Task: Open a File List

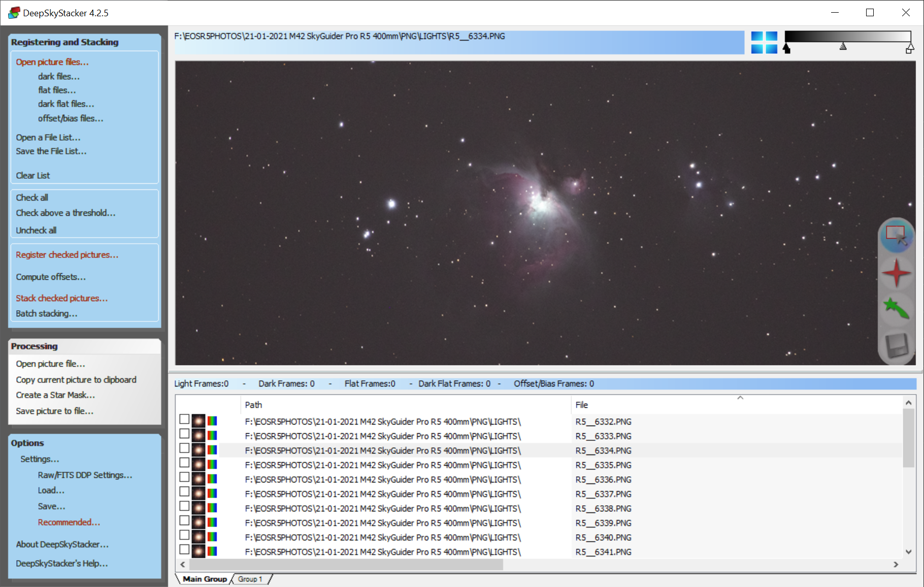Action: point(48,138)
